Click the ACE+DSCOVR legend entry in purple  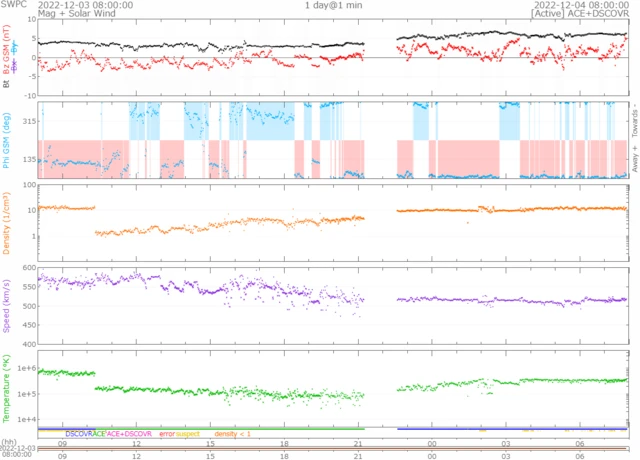point(129,435)
